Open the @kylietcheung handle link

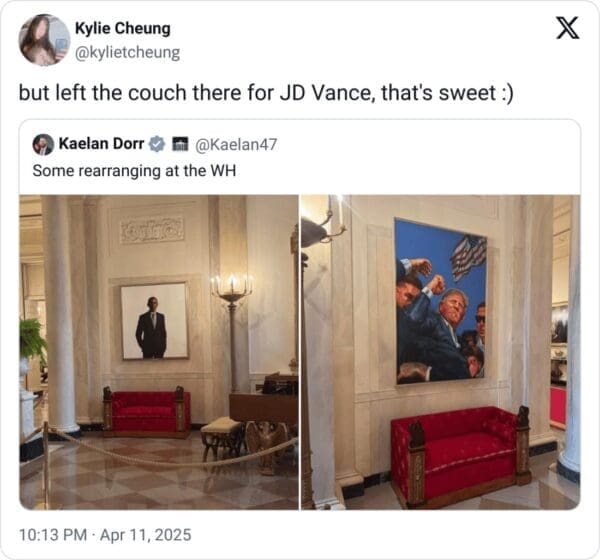coord(127,52)
